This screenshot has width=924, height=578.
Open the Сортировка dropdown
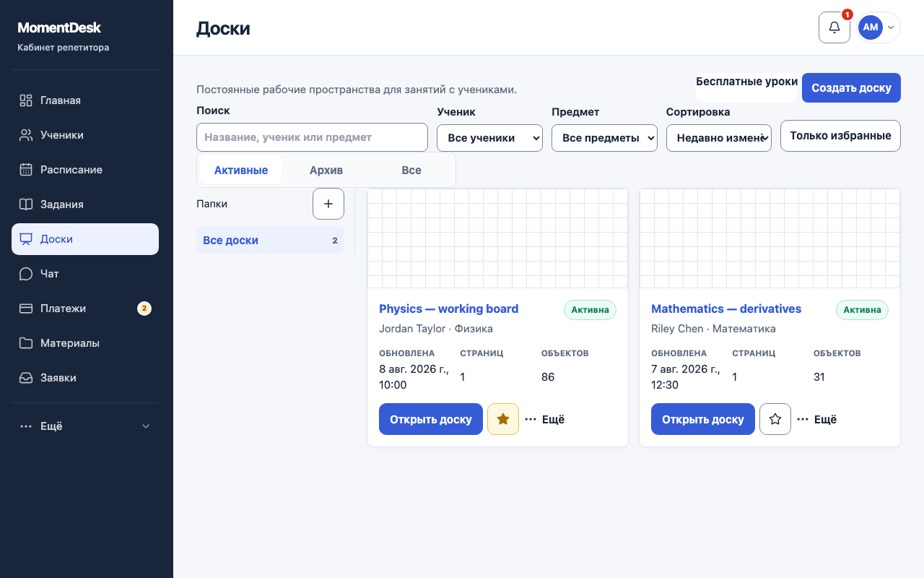(719, 137)
